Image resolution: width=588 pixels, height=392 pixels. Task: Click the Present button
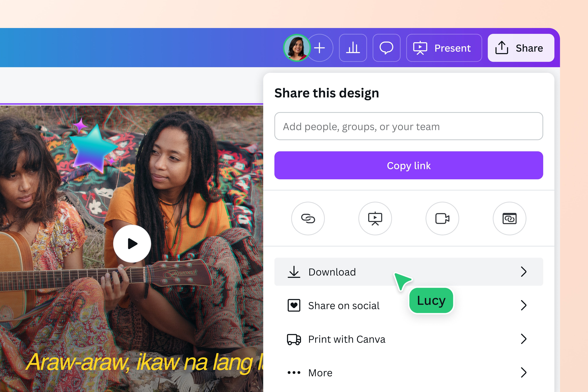click(x=444, y=48)
